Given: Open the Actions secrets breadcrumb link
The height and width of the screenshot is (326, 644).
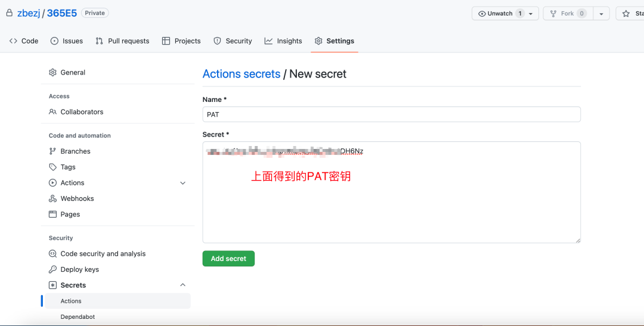Looking at the screenshot, I should 241,74.
